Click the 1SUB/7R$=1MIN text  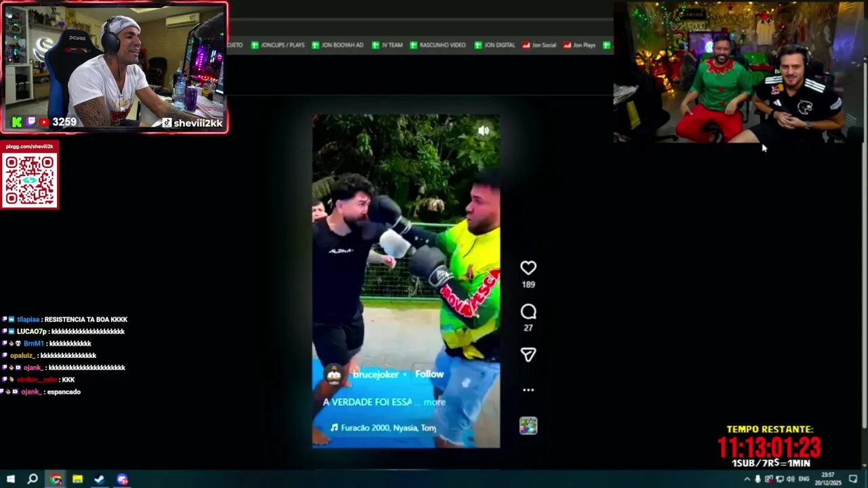[x=770, y=463]
